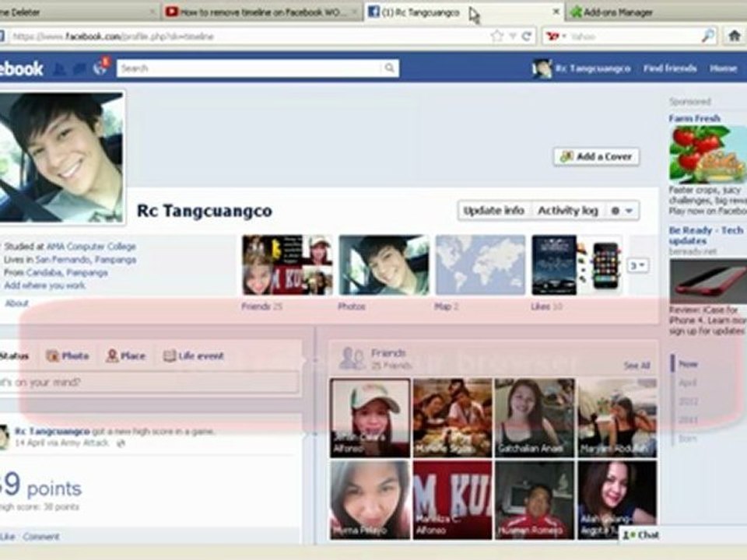The image size is (747, 560).
Task: Open URL bar history dropdown arrow
Action: 513,37
